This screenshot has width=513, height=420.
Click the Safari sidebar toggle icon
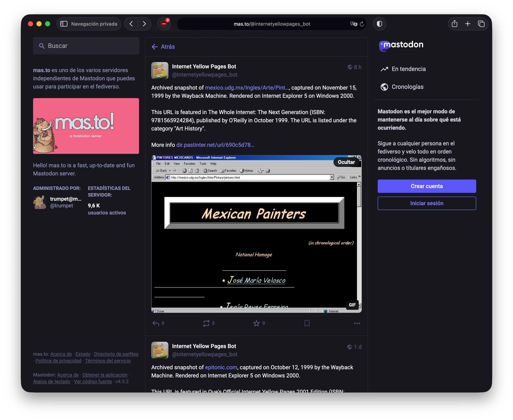(x=64, y=24)
